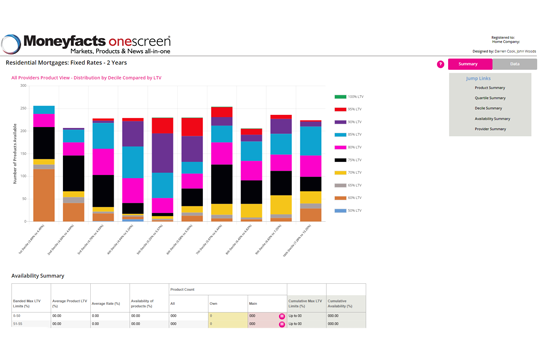Click the Moneyfacts swirl logo

coord(11,44)
